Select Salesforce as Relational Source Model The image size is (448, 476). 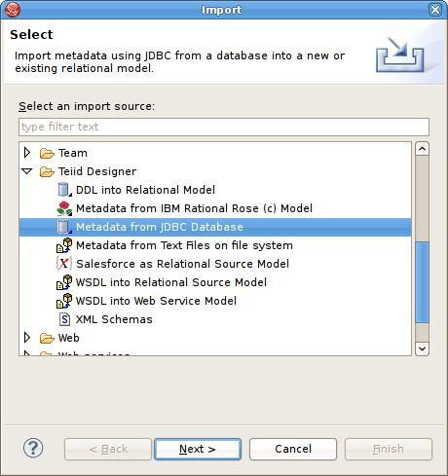pos(182,264)
